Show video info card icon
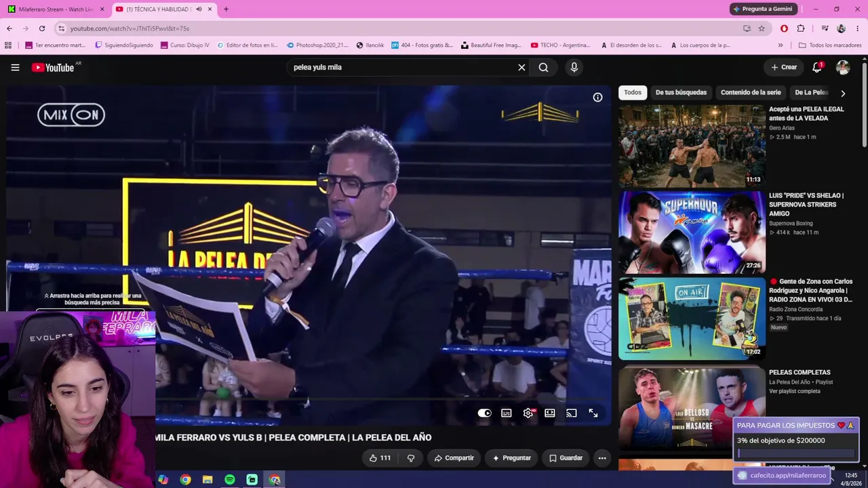The image size is (868, 488). [597, 97]
